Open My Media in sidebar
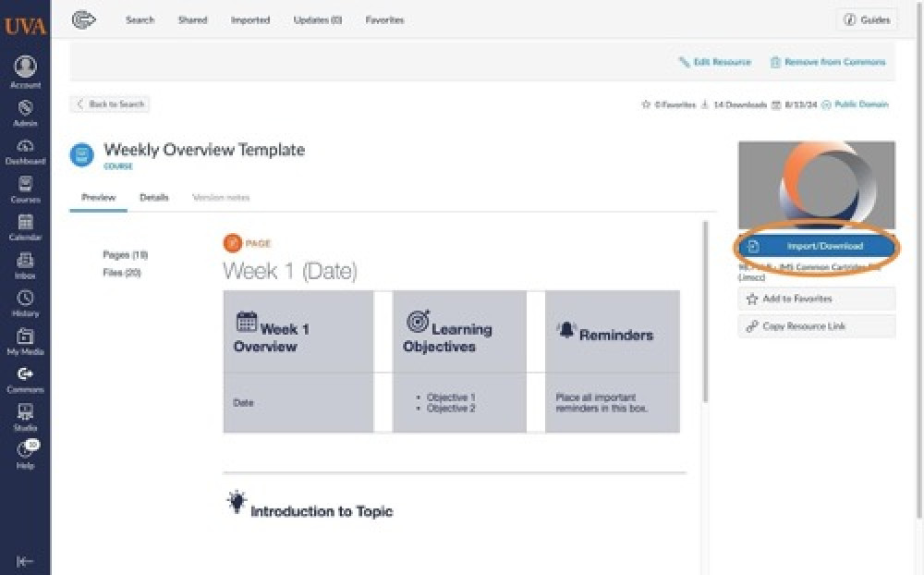This screenshot has height=575, width=924. point(25,341)
